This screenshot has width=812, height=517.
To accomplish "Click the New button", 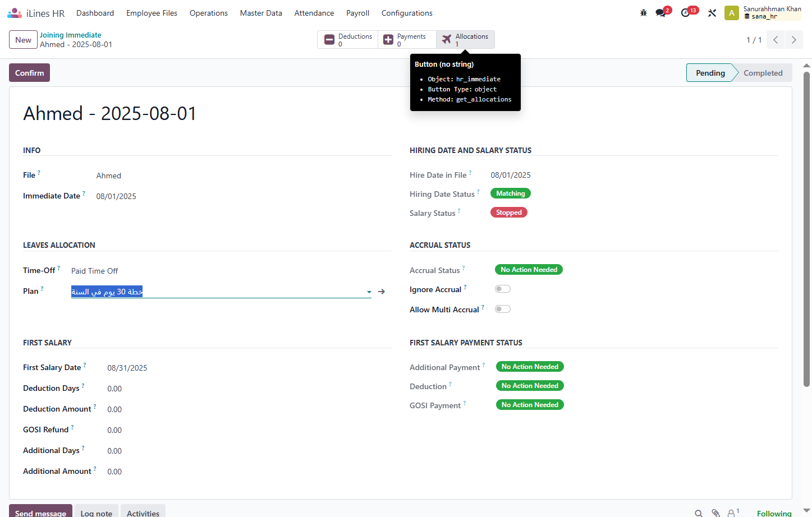I will pyautogui.click(x=24, y=40).
